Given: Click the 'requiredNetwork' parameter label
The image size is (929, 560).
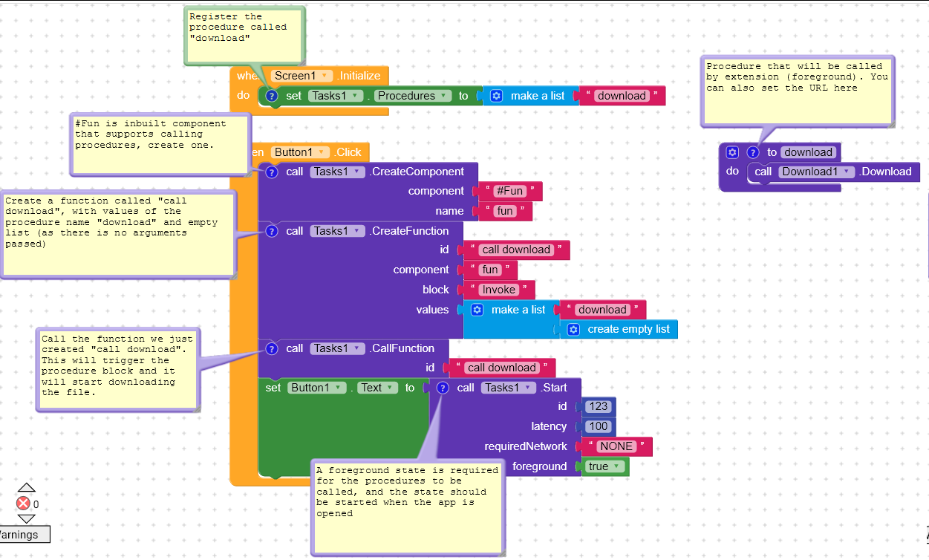Looking at the screenshot, I should 526,446.
